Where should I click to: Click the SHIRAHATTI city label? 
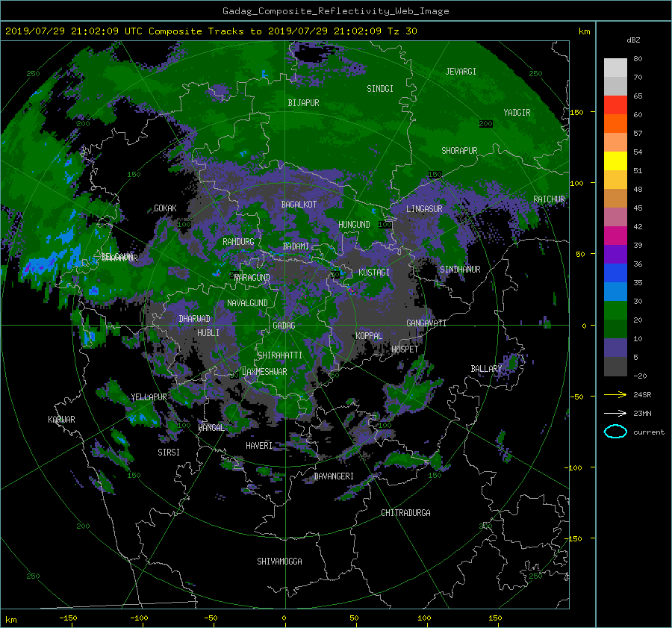[x=280, y=355]
